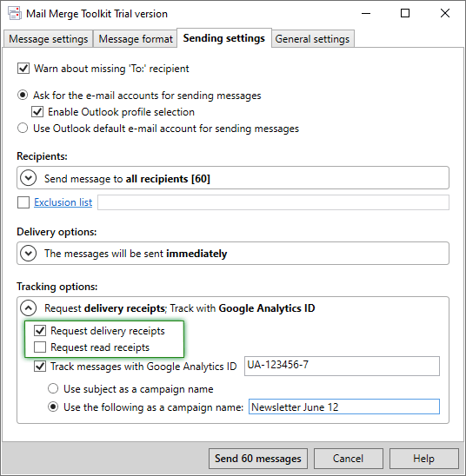Uncheck Request delivery receipts
The height and width of the screenshot is (476, 466).
[40, 330]
